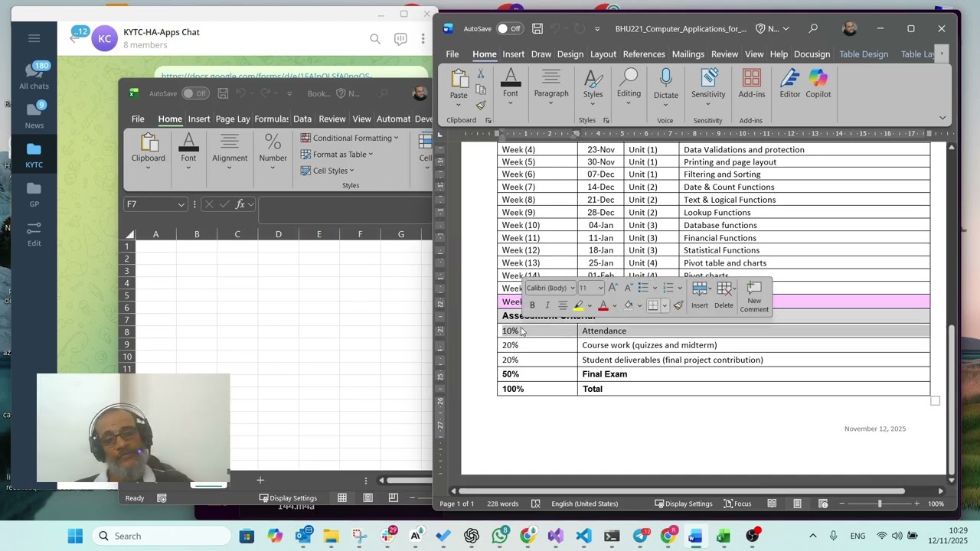Switch to Web Layout view in Word status bar
The image size is (980, 551).
tap(823, 504)
